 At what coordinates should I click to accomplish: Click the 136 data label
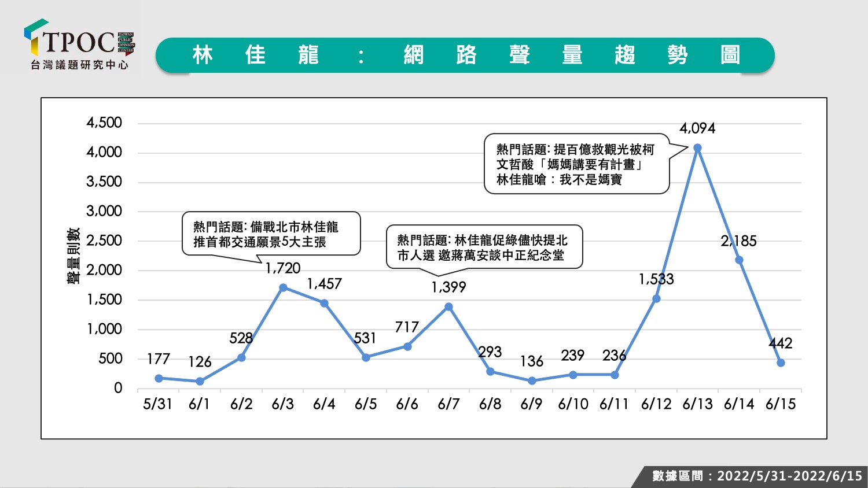click(531, 361)
